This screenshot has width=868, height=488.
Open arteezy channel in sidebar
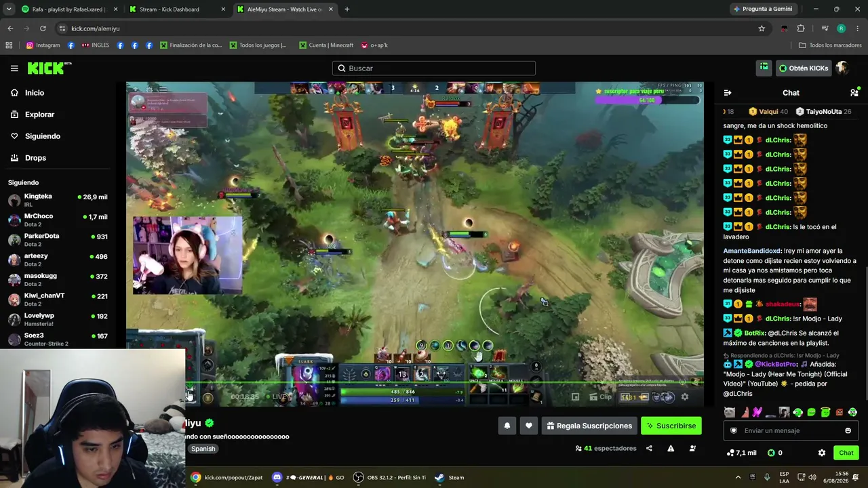coord(58,260)
